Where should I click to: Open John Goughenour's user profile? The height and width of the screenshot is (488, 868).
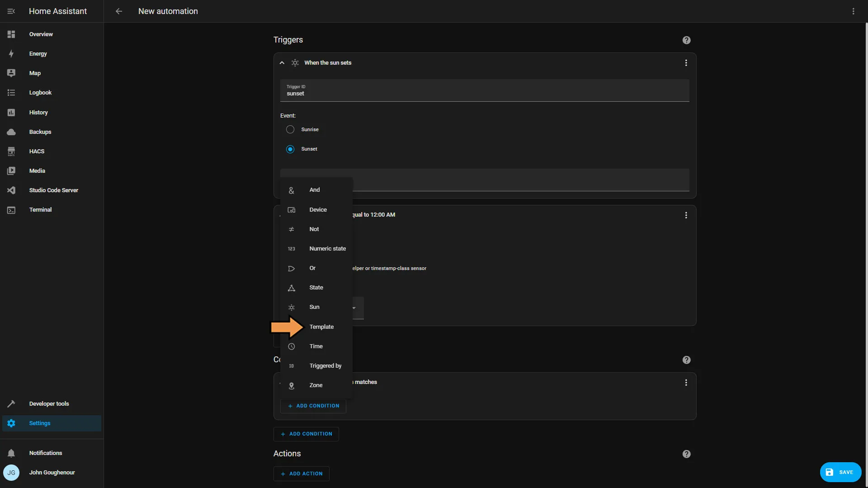tap(52, 473)
